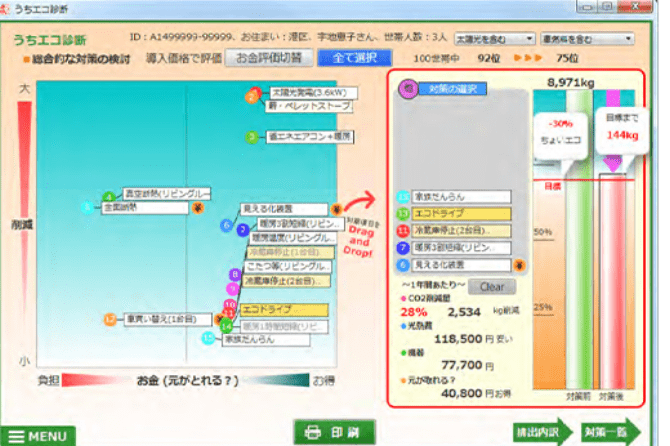Click green circle 13 in selected measures list

click(x=403, y=214)
